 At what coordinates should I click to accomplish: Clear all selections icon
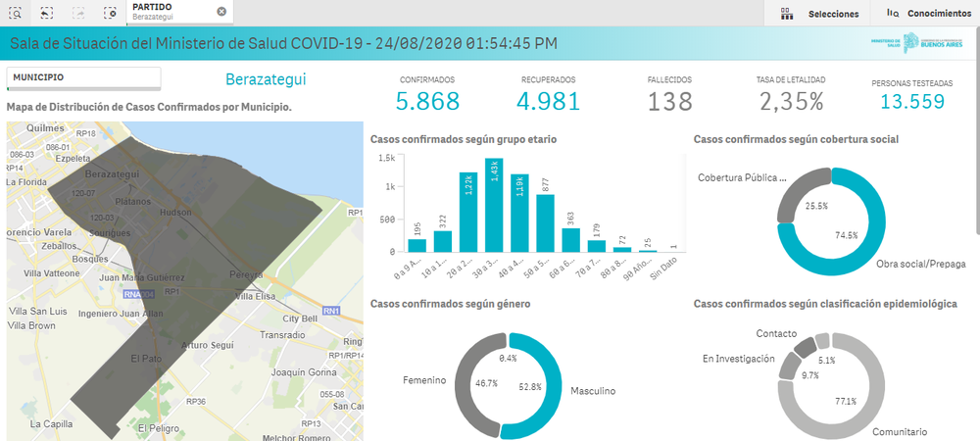pyautogui.click(x=110, y=13)
